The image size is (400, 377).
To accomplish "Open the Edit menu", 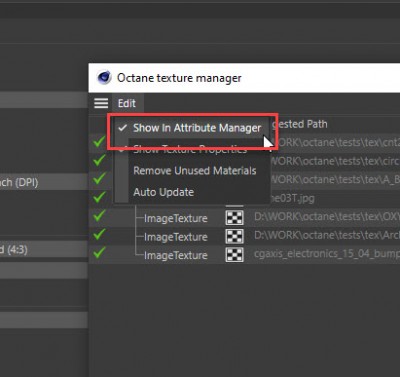I will point(127,103).
